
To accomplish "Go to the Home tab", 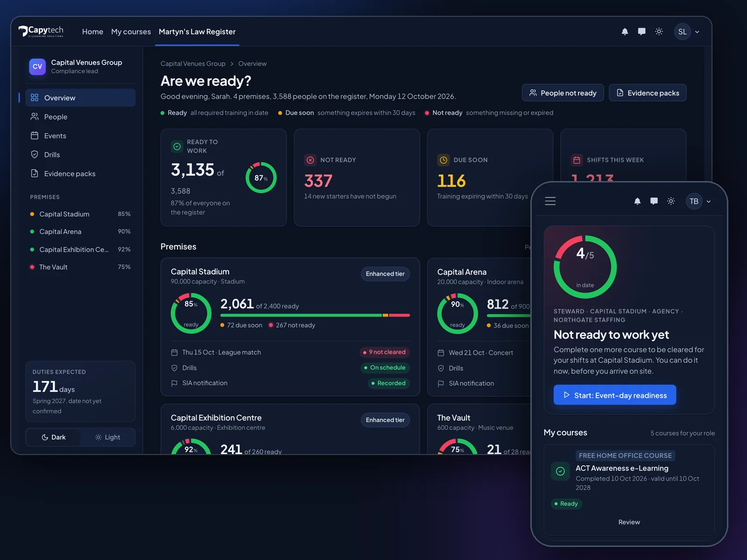I will [92, 32].
